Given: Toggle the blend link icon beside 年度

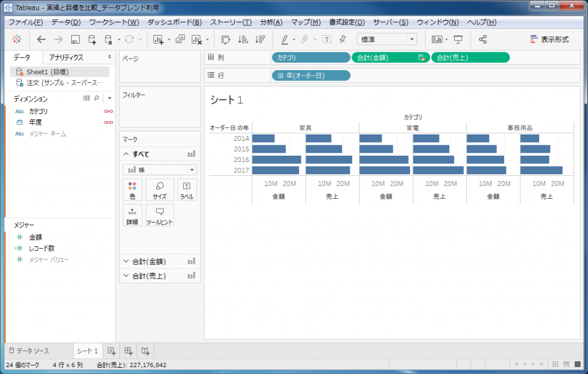Looking at the screenshot, I should click(x=108, y=122).
